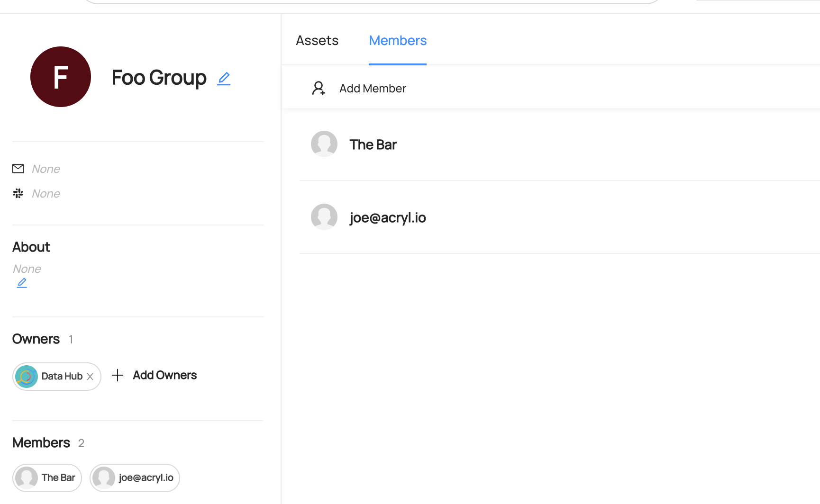Click the plus icon beside Add Owners
Image resolution: width=820 pixels, height=504 pixels.
(117, 375)
